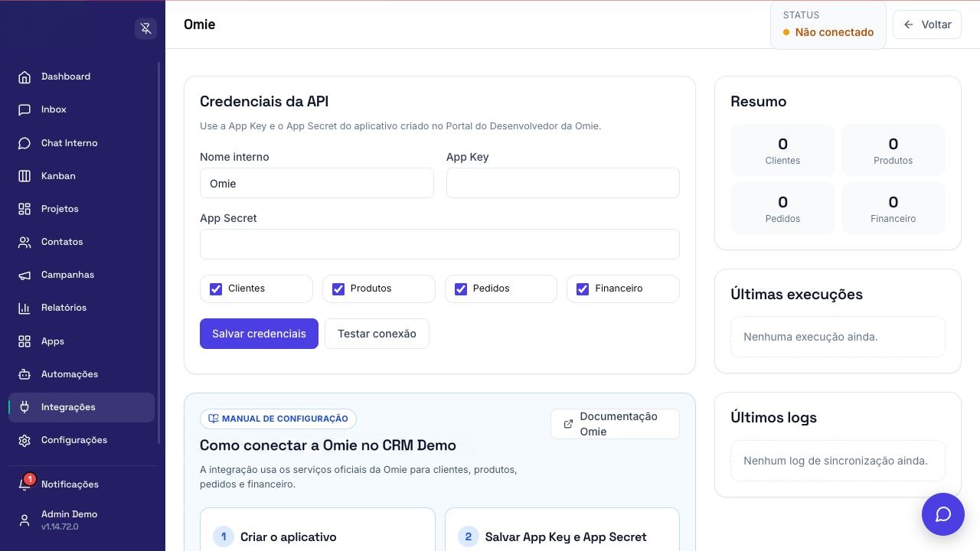
Task: Click the Voltar button
Action: click(x=927, y=24)
